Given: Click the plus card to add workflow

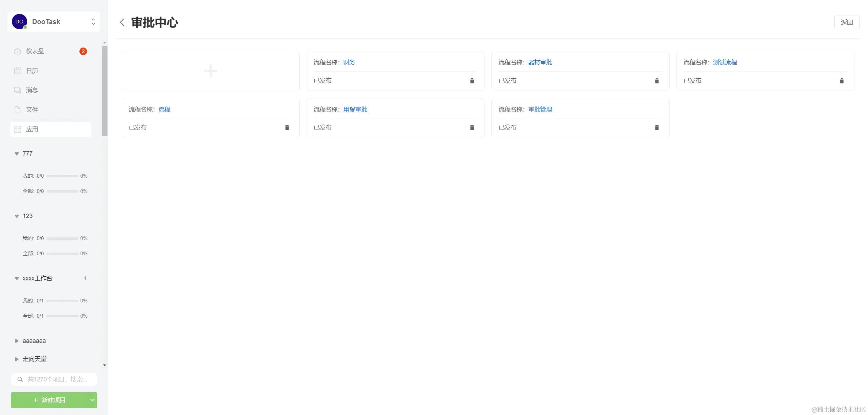Looking at the screenshot, I should 211,71.
